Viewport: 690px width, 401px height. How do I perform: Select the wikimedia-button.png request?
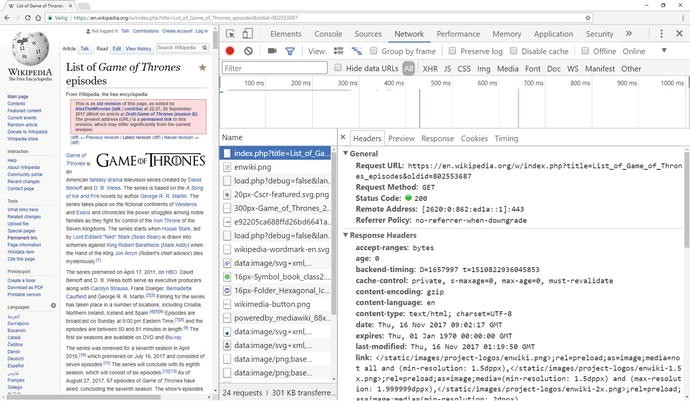click(275, 304)
